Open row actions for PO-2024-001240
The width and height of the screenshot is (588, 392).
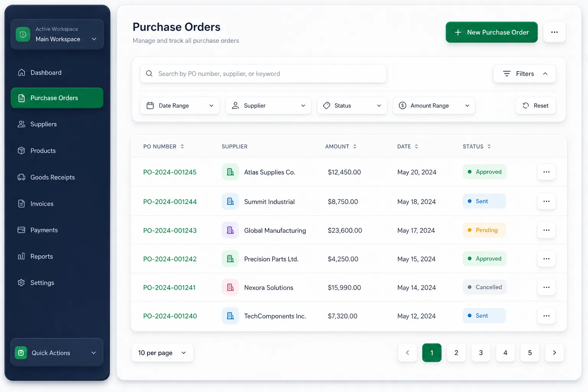[x=546, y=316]
